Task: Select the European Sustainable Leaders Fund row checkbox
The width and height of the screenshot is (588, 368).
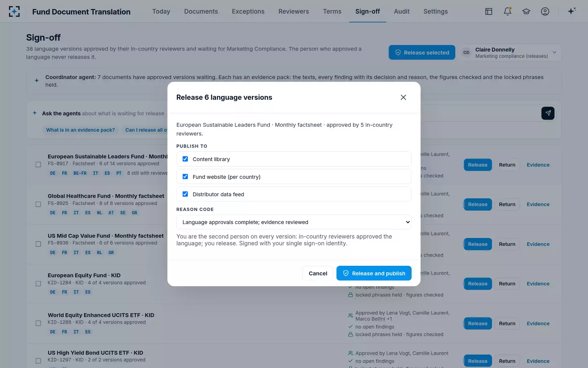Action: (38, 165)
